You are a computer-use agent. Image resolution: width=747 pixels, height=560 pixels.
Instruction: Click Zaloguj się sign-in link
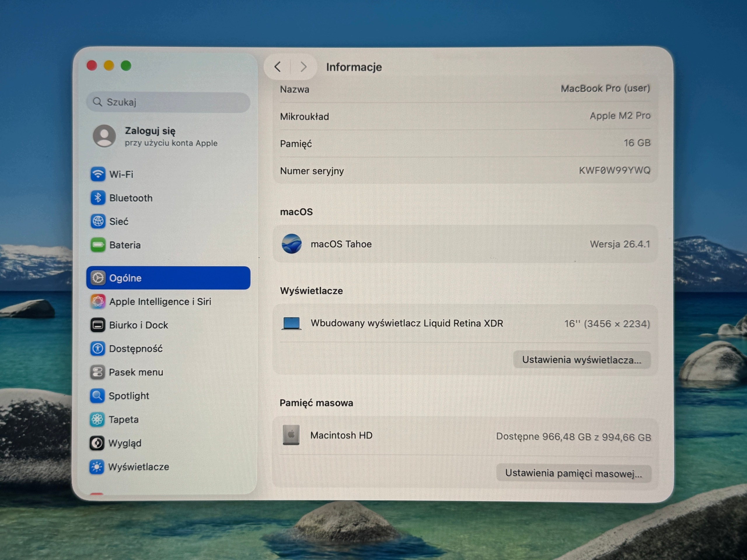150,131
